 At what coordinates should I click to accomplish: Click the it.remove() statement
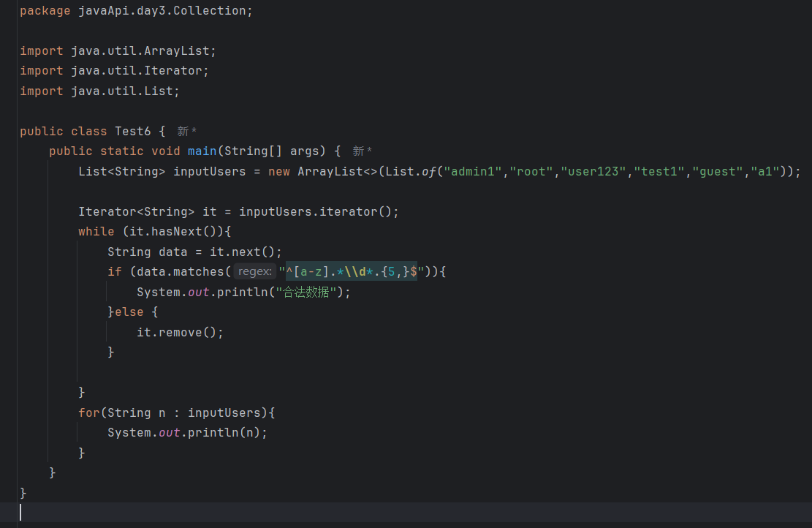pyautogui.click(x=179, y=332)
